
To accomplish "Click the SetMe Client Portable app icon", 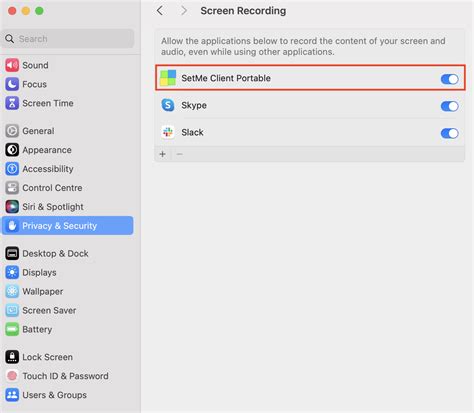I will (x=168, y=78).
